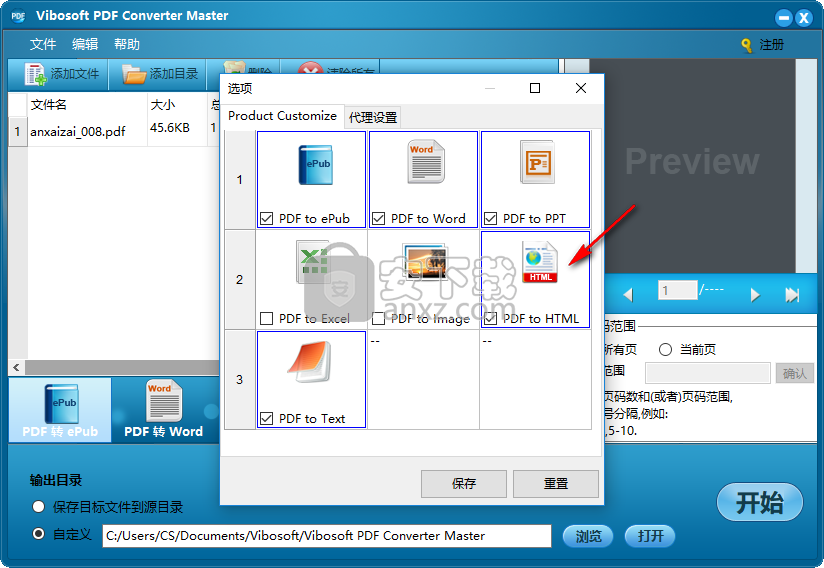This screenshot has width=824, height=568.
Task: Open the 文件 menu
Action: point(43,44)
